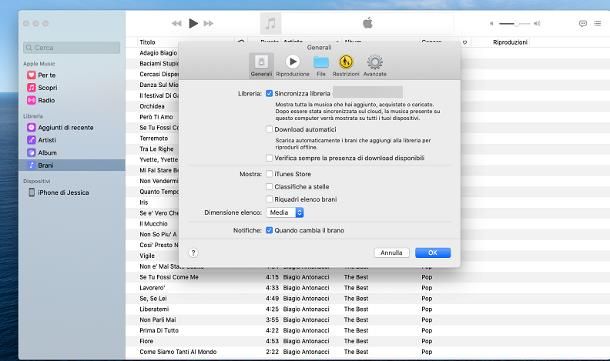
Task: Click the 4:15 duration cell
Action: 272,277
